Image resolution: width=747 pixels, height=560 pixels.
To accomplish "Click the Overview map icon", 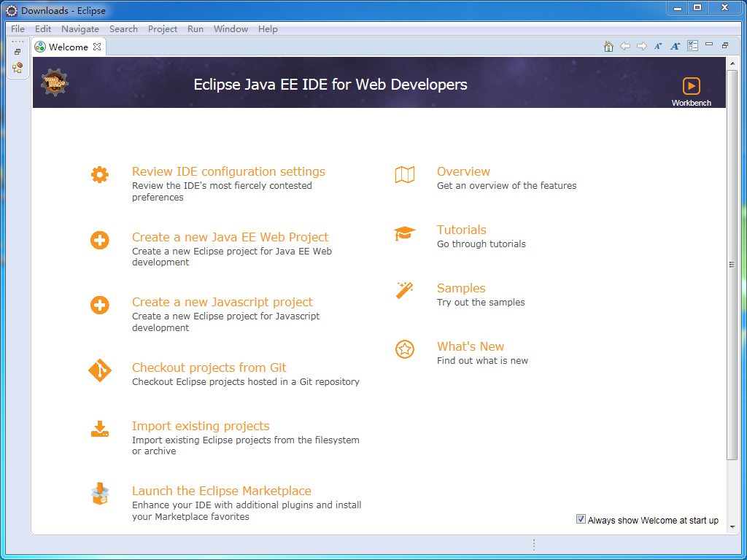I will 405,175.
